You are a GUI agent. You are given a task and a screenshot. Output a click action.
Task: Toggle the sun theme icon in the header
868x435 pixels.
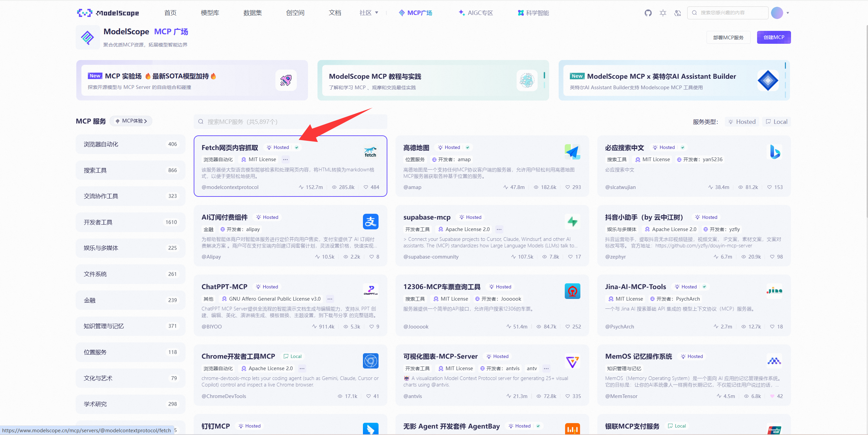pos(663,13)
